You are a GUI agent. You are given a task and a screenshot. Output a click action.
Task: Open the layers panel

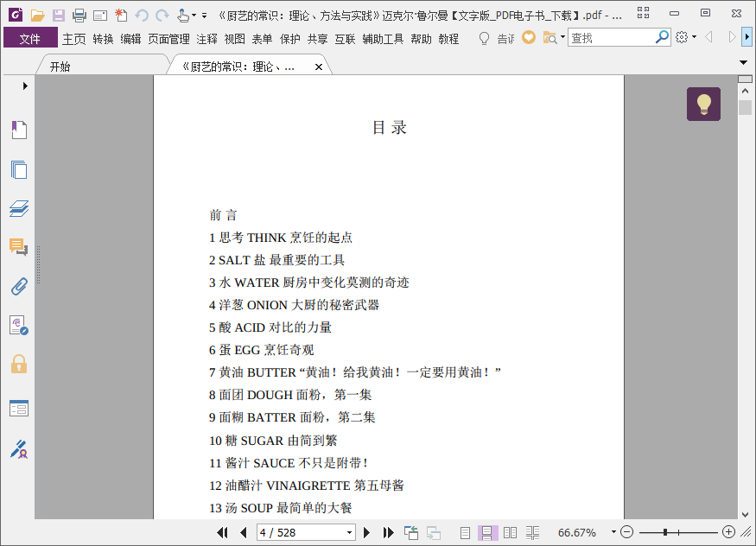click(x=19, y=208)
